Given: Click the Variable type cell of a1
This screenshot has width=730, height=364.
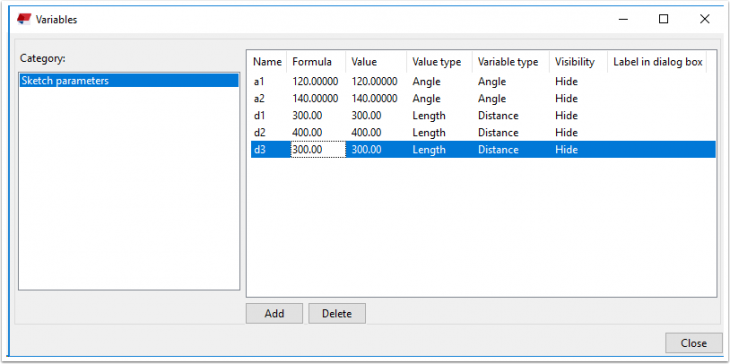Looking at the screenshot, I should coord(492,81).
